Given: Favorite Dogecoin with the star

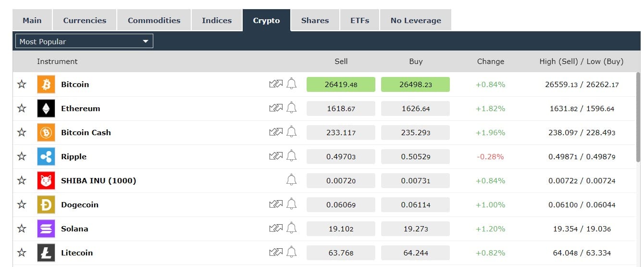Looking at the screenshot, I should click(x=22, y=204).
